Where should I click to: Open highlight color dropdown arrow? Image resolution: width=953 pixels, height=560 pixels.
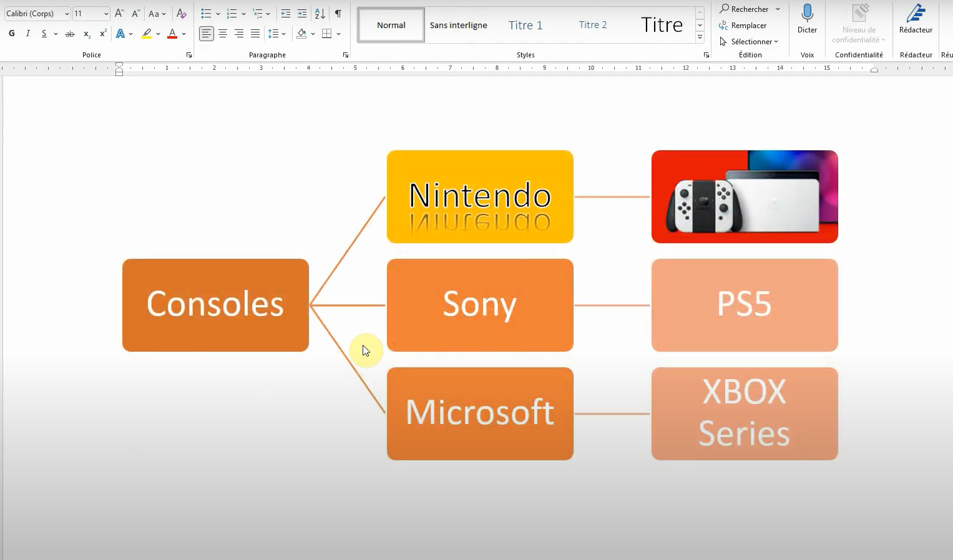point(159,34)
